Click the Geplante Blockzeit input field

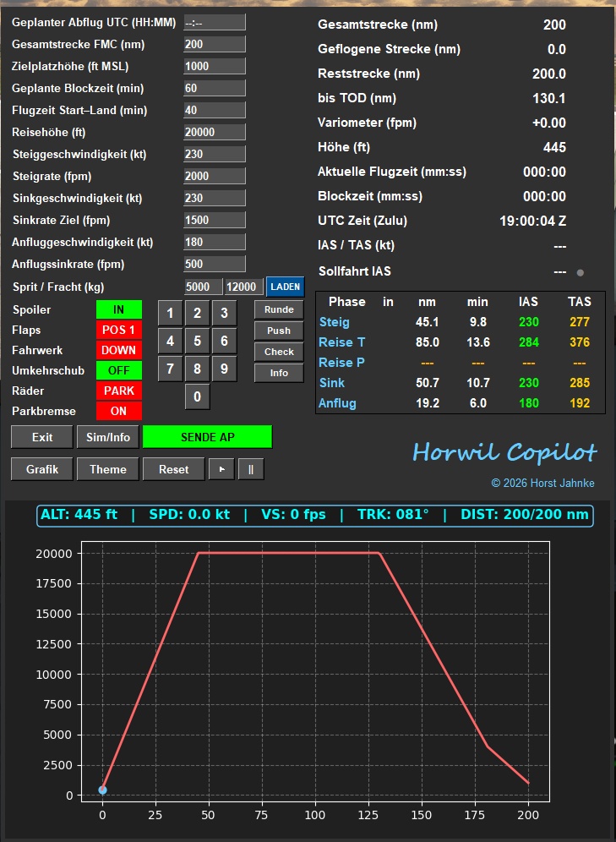[214, 88]
